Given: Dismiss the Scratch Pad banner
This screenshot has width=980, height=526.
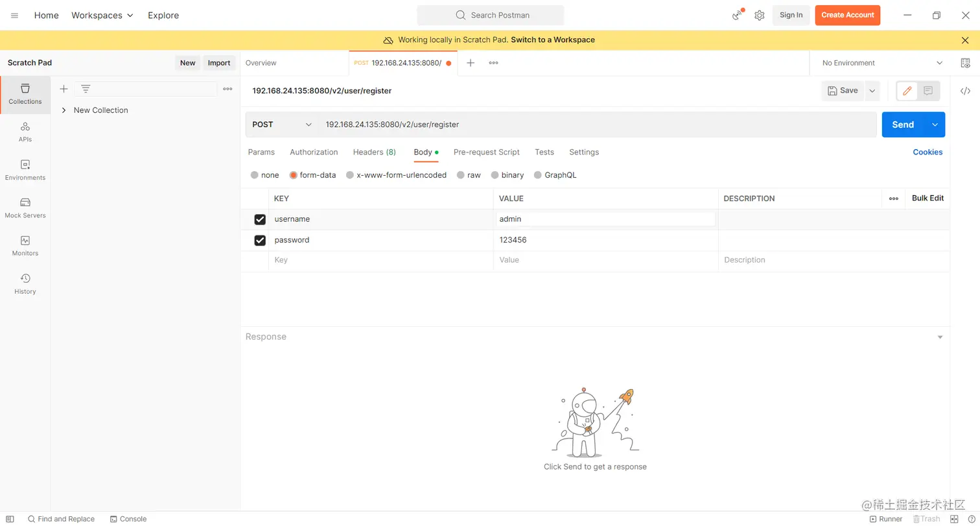Looking at the screenshot, I should 965,40.
